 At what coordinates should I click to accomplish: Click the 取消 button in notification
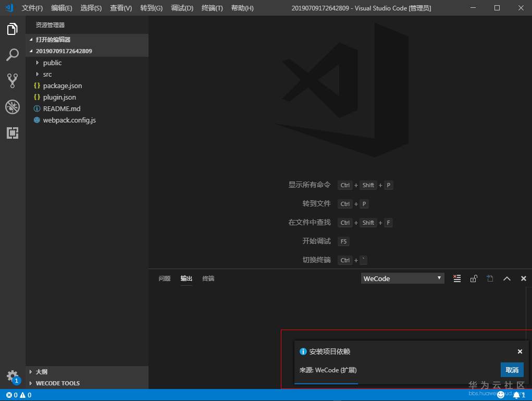click(512, 370)
